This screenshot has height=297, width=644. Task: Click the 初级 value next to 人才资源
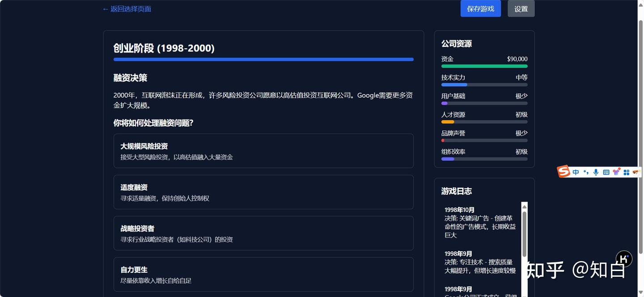[521, 115]
